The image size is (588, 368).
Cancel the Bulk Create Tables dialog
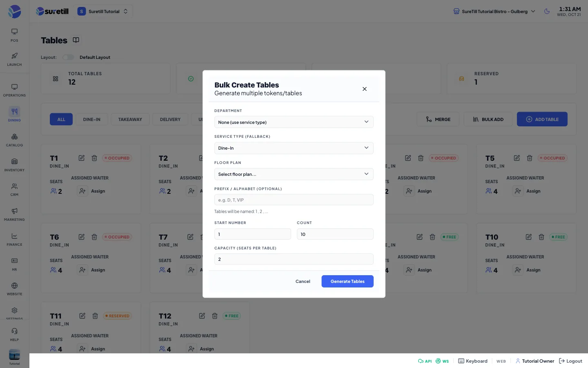pyautogui.click(x=303, y=281)
